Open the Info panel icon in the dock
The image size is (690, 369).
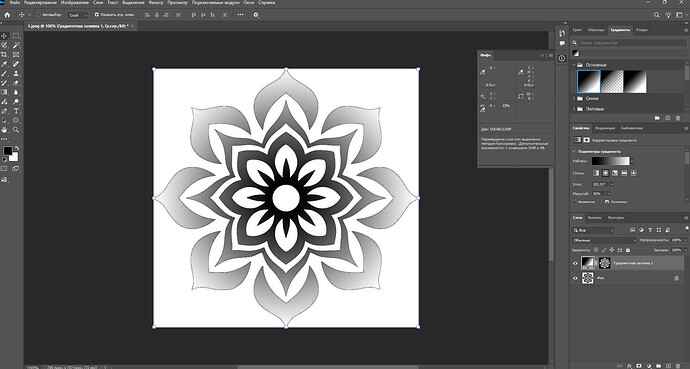click(x=562, y=58)
